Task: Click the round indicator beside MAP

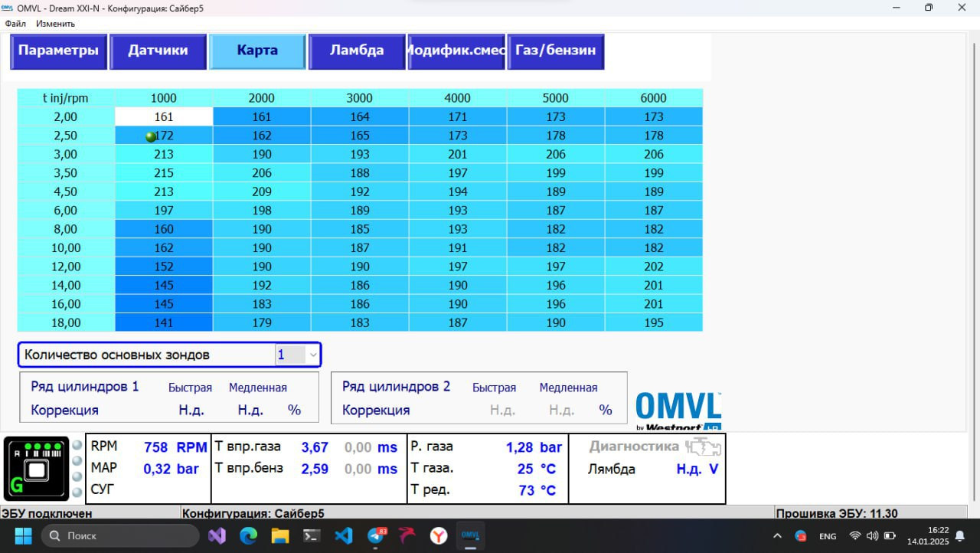Action: pyautogui.click(x=77, y=461)
